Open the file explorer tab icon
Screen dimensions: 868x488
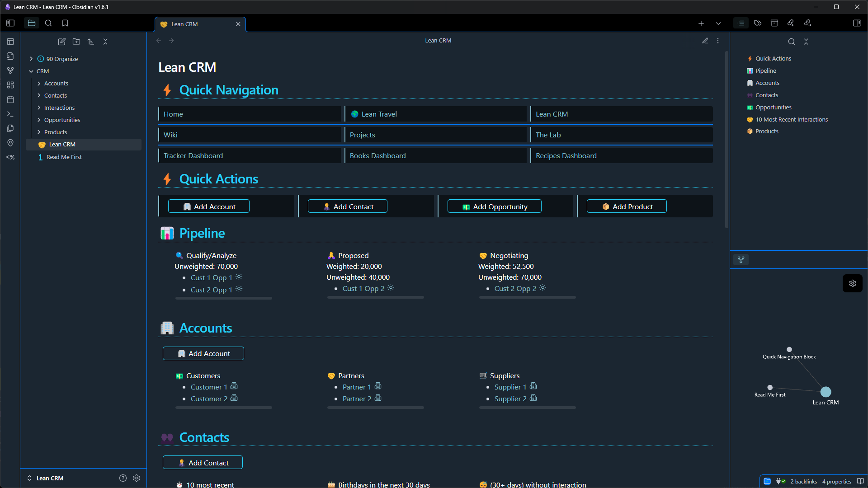32,23
